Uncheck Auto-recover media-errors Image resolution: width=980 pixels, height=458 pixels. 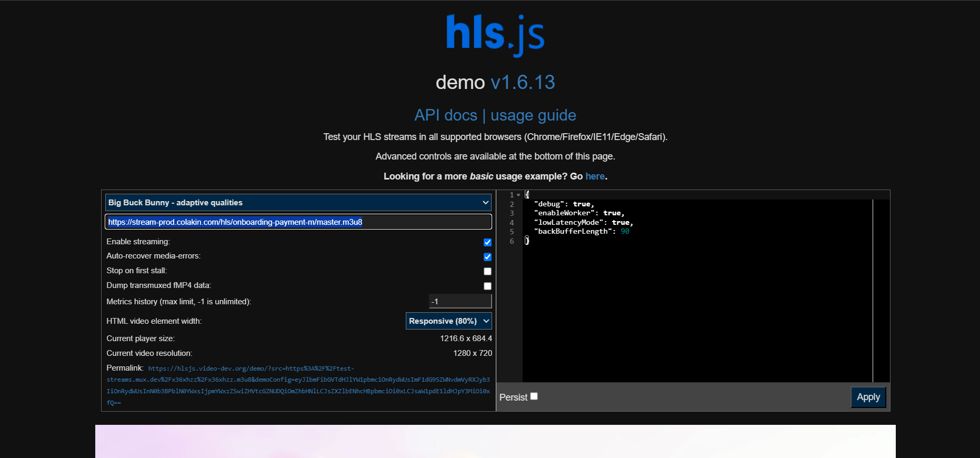click(487, 257)
